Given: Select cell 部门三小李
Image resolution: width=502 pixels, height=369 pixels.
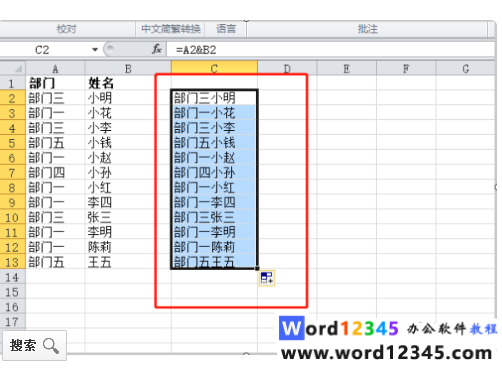Looking at the screenshot, I should pos(214,128).
